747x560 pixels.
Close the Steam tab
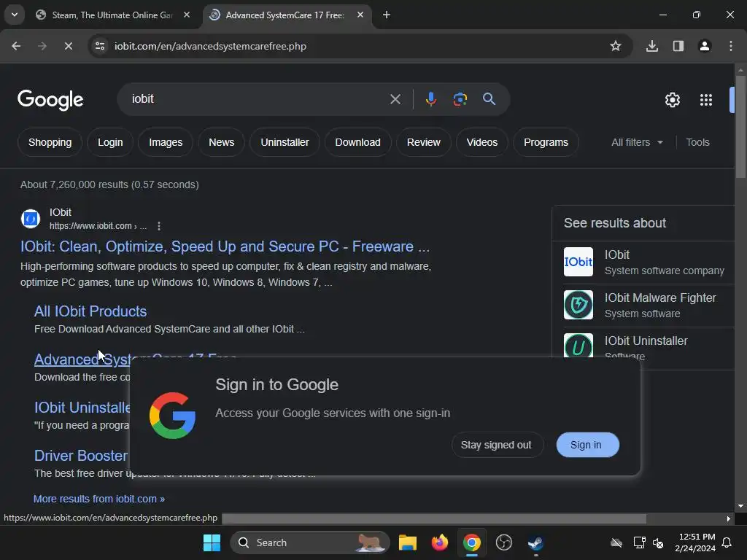[187, 15]
